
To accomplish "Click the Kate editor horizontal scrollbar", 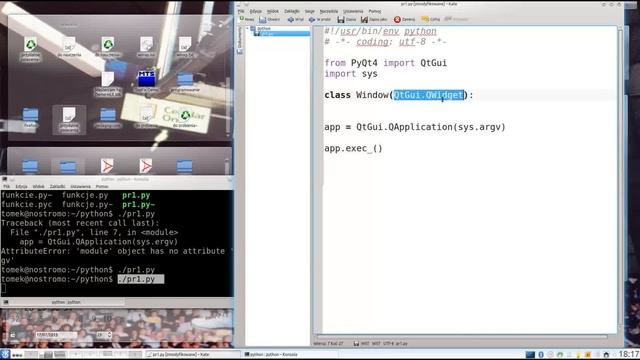I will (x=462, y=337).
